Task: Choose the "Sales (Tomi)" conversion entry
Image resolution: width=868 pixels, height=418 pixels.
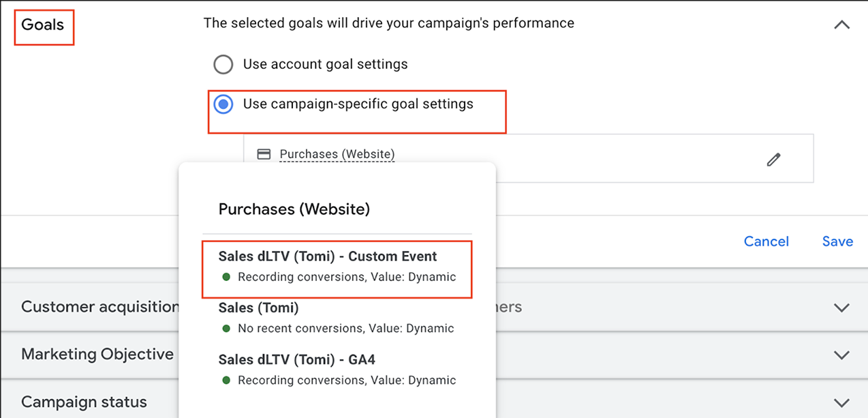Action: tap(259, 308)
